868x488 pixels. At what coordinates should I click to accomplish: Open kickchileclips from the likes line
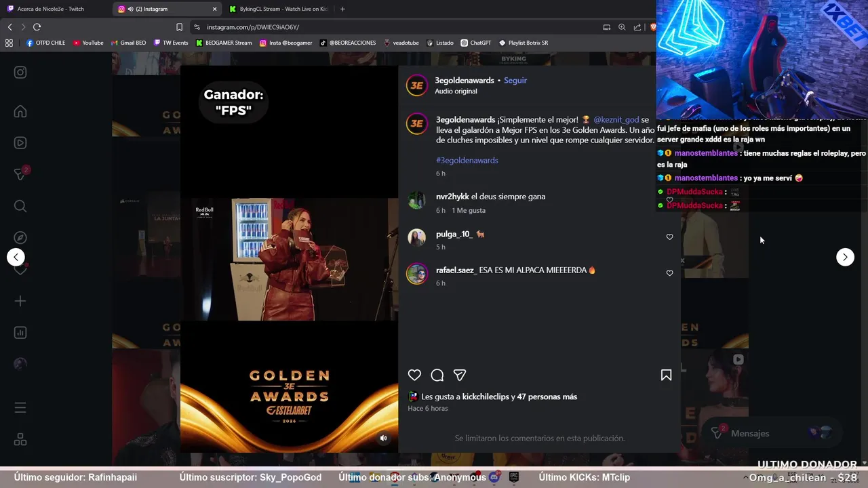pyautogui.click(x=486, y=396)
